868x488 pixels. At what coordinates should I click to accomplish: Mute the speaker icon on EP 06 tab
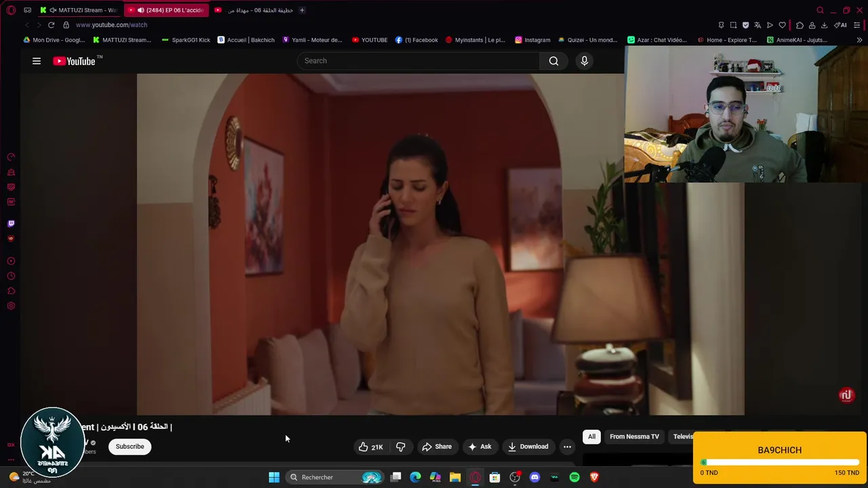pyautogui.click(x=140, y=10)
